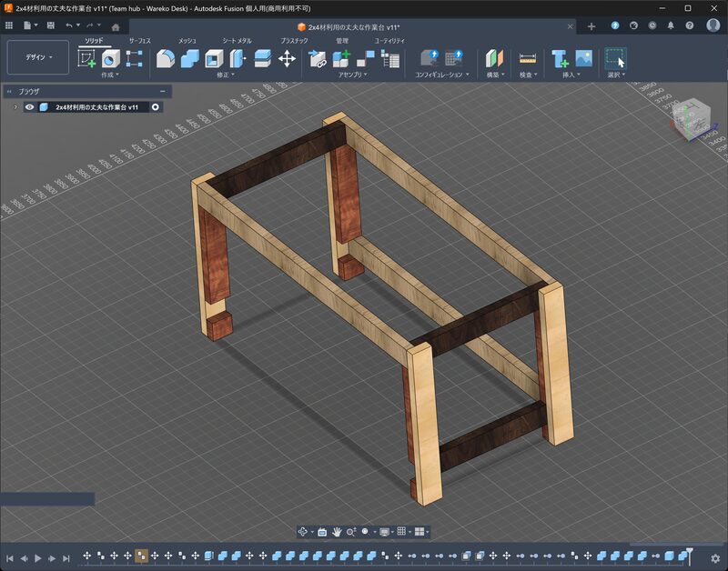The image size is (728, 571).
Task: Click the Home icon in the toolbar
Action: (x=116, y=26)
